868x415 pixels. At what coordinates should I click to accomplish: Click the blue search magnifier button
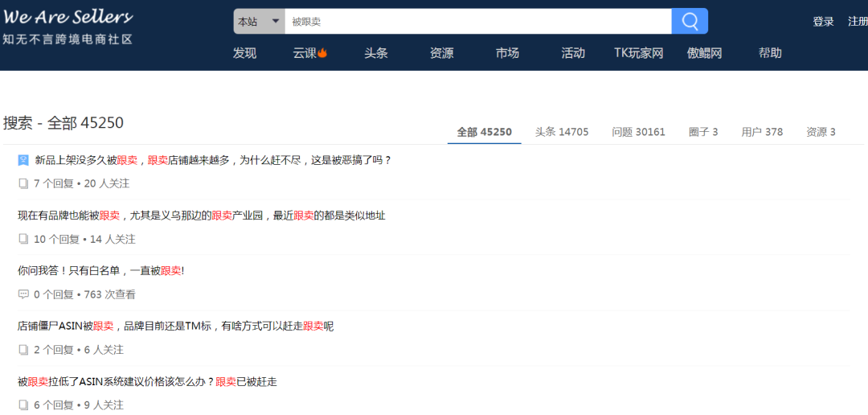click(x=690, y=21)
